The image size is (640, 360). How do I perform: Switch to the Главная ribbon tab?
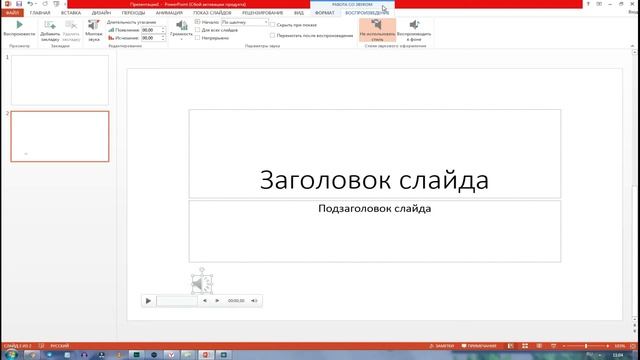pos(40,13)
